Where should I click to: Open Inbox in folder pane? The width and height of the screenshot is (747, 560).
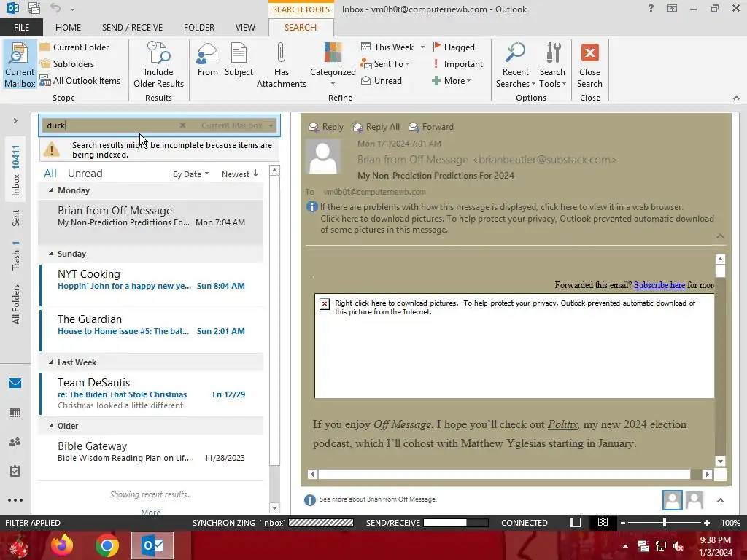(x=16, y=171)
